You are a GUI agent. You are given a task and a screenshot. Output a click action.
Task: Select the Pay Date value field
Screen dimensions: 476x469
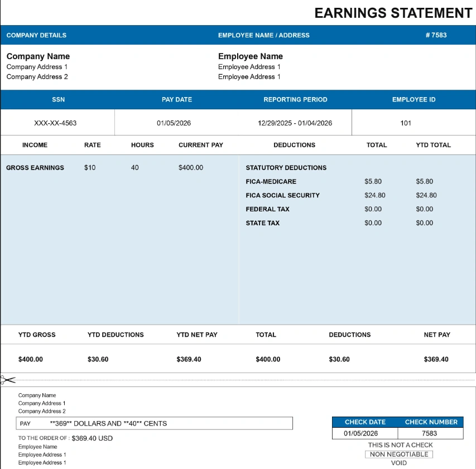[174, 123]
